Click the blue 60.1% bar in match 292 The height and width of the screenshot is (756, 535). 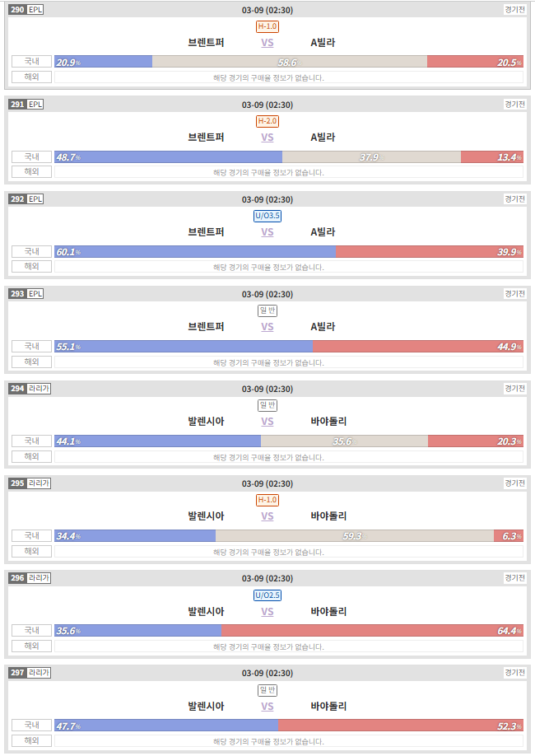click(195, 252)
